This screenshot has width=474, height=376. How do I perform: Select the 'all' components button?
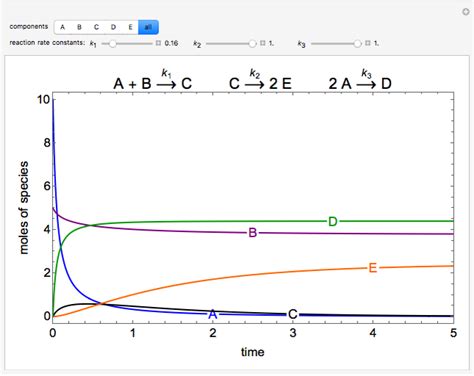pyautogui.click(x=148, y=27)
